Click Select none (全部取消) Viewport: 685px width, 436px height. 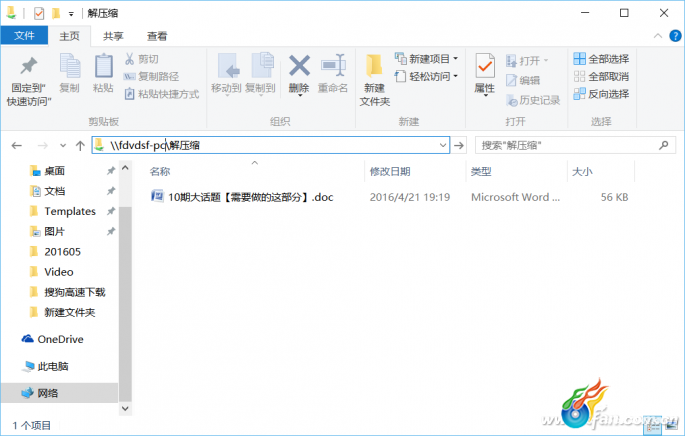601,76
